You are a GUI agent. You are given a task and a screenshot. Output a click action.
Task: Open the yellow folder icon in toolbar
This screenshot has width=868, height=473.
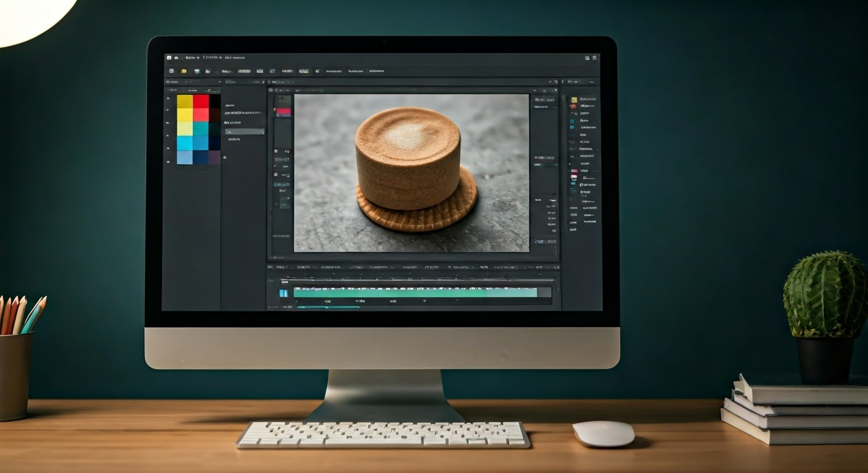click(x=184, y=71)
